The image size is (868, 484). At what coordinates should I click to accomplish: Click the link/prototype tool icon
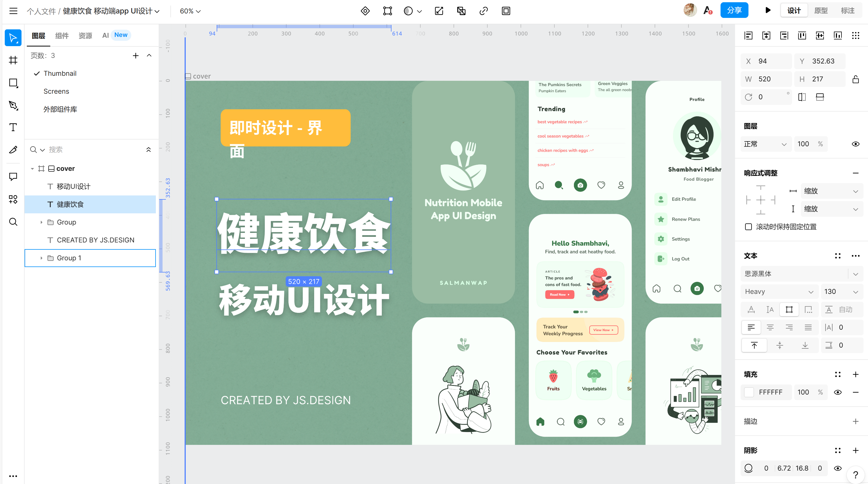[483, 11]
